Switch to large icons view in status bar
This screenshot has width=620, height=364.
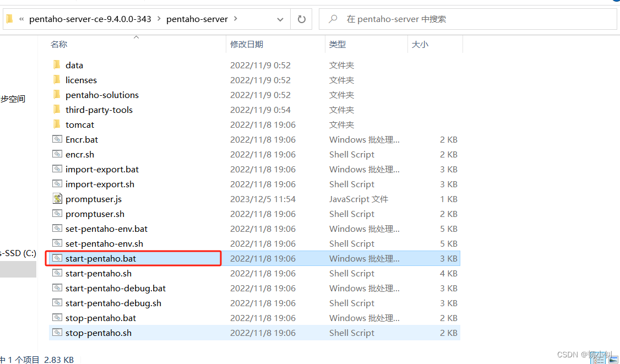coord(613,359)
